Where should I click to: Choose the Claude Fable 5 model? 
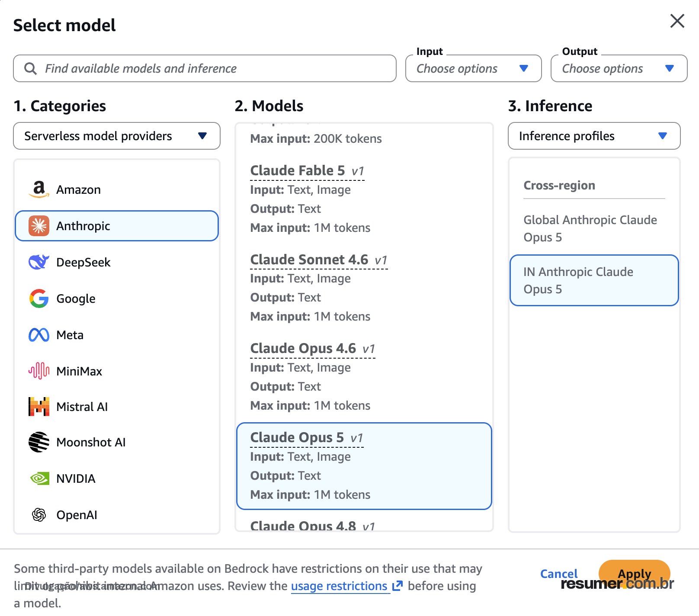(x=364, y=199)
